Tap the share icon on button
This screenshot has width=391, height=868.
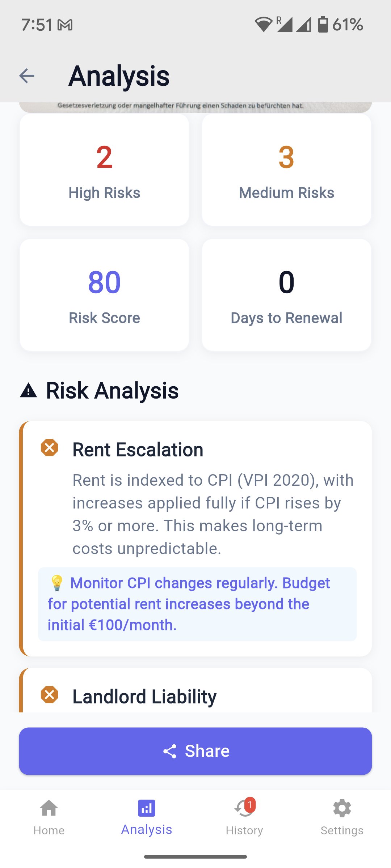tap(170, 751)
